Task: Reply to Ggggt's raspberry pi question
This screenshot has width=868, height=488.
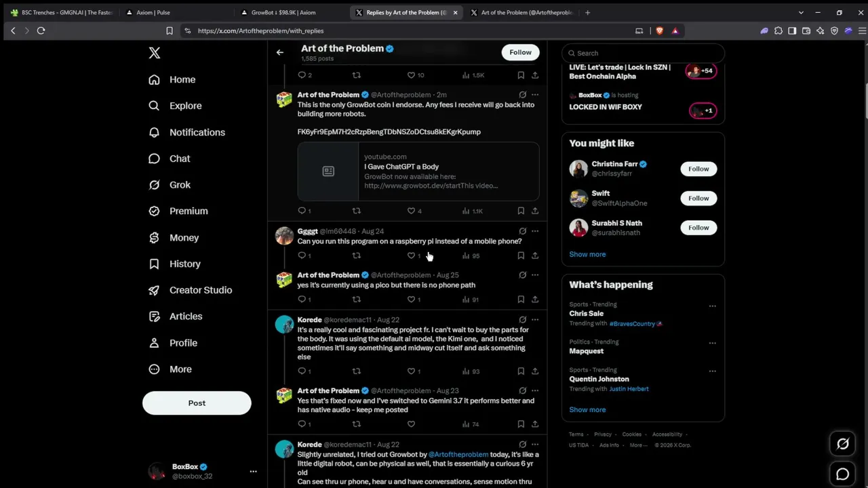Action: pyautogui.click(x=302, y=256)
